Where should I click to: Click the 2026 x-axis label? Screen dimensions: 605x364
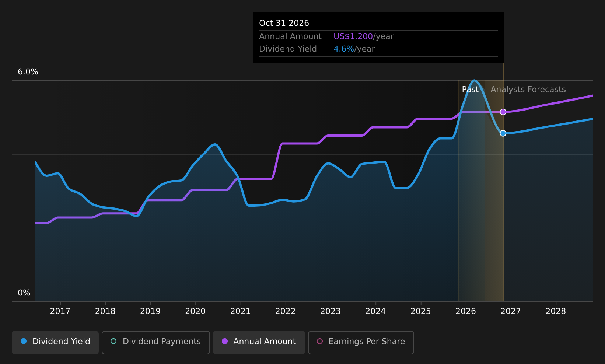point(466,311)
